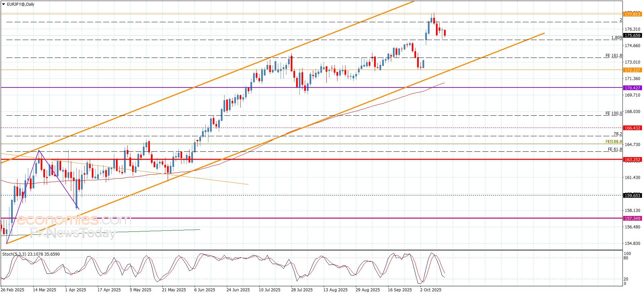Click the FE 100.0 Fibonacci label
Image resolution: width=644 pixels, height=294 pixels.
[x=614, y=113]
